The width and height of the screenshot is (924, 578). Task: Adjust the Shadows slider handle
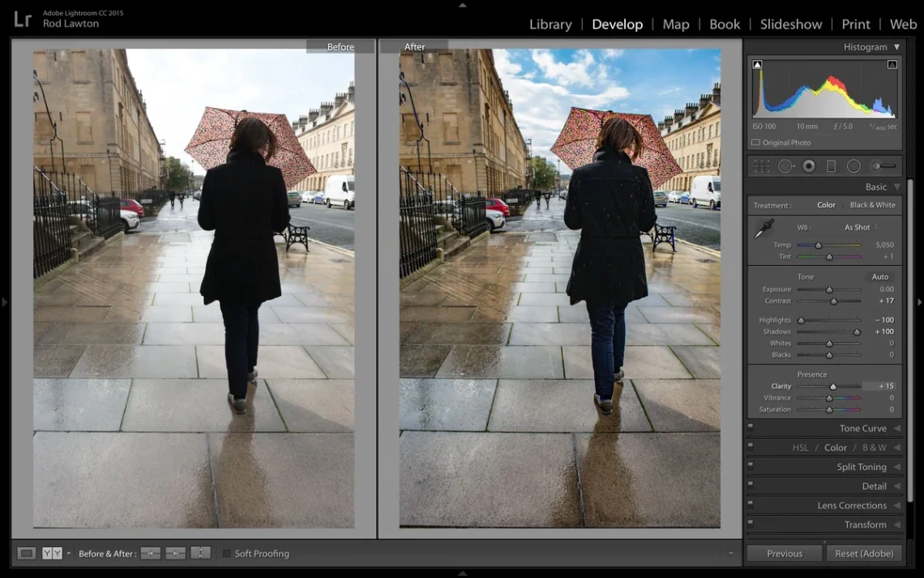857,332
